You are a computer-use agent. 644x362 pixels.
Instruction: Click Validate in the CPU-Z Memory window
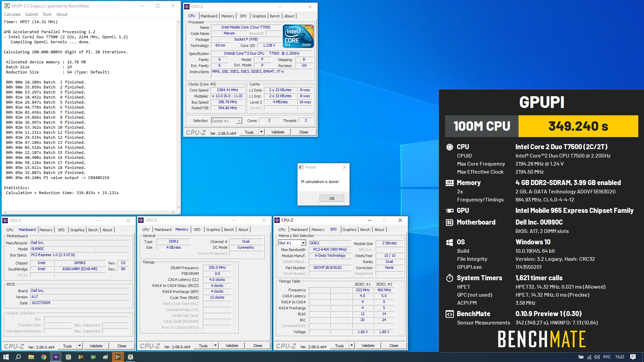point(232,346)
